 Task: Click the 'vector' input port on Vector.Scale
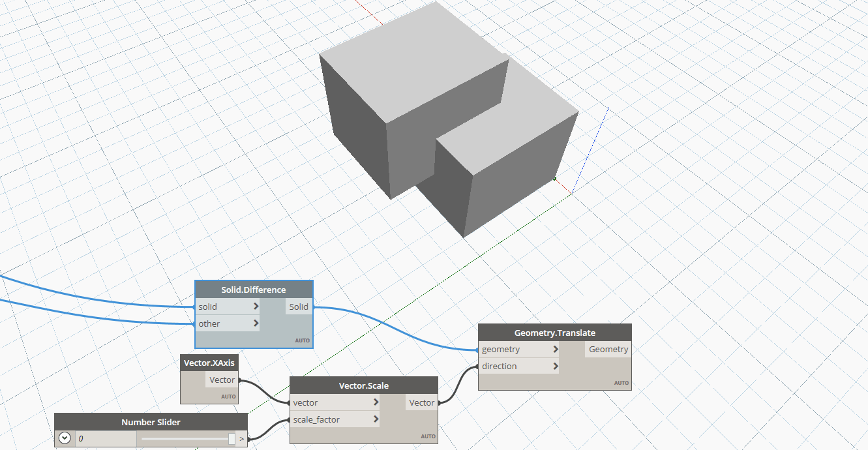336,402
